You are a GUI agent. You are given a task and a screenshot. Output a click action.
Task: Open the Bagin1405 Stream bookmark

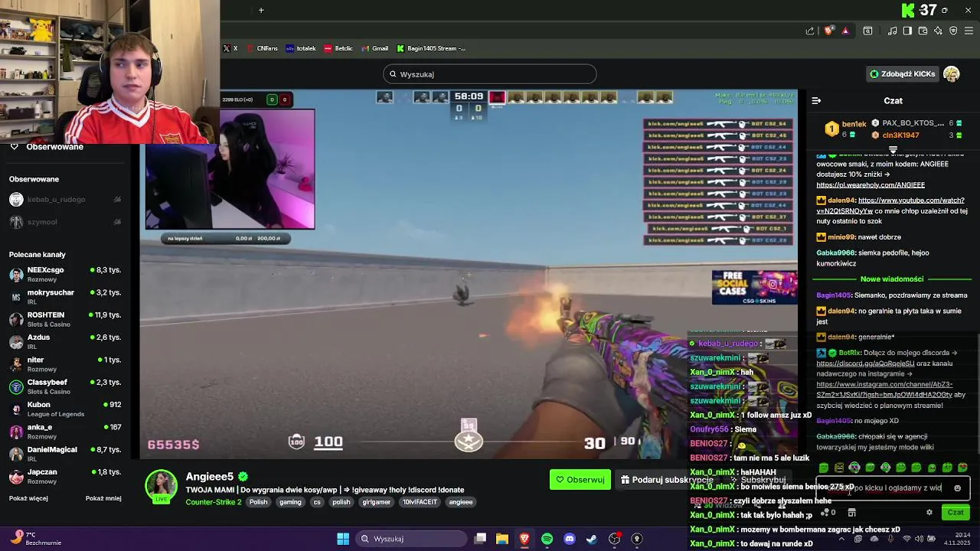431,48
